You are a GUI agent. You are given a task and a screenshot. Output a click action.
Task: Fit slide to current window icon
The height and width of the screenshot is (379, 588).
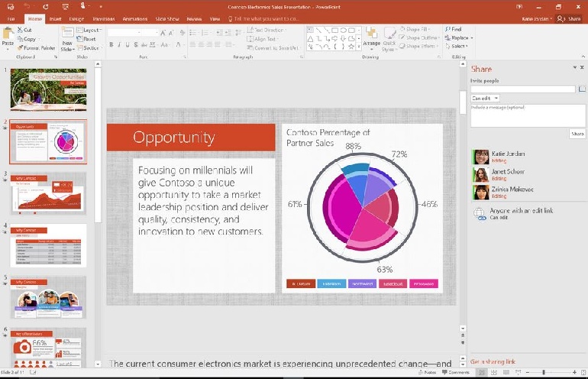(583, 372)
